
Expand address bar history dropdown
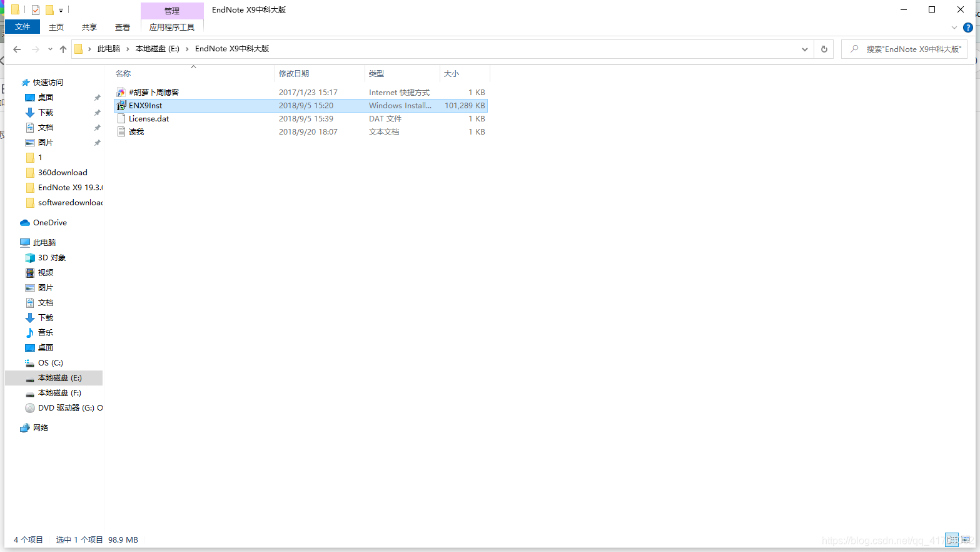805,49
